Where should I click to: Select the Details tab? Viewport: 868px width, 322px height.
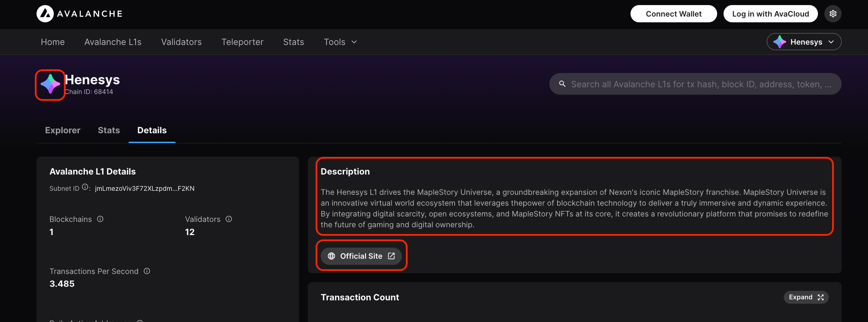(x=152, y=131)
